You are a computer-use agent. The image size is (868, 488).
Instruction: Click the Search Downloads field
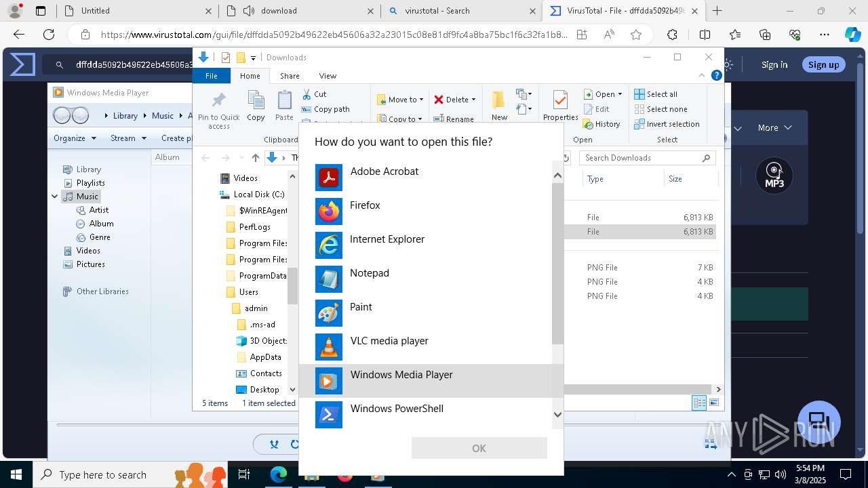point(648,158)
